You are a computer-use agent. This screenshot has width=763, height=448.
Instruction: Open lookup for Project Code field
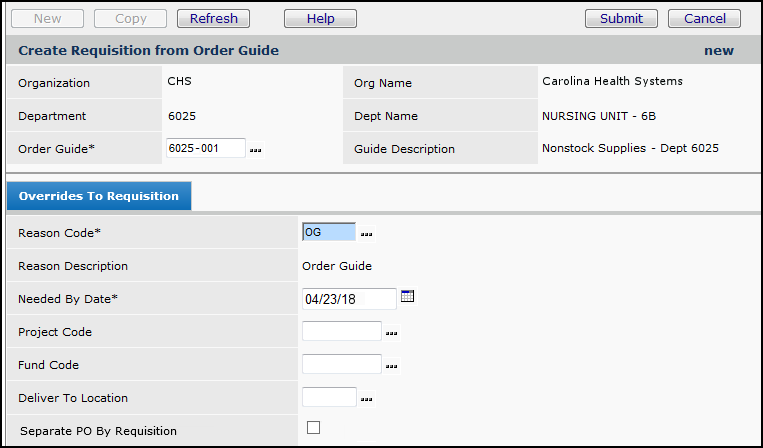pos(392,333)
